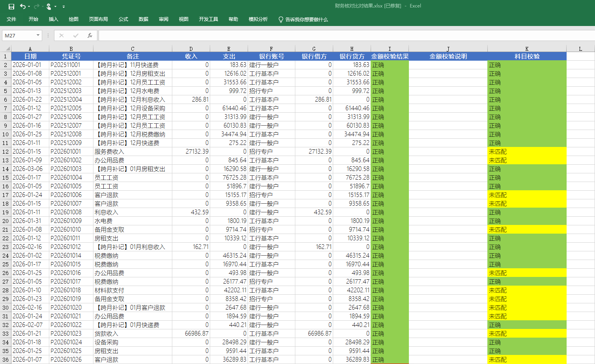The image size is (595, 364).
Task: Select the 金额校验结果 header cell
Action: click(x=390, y=56)
